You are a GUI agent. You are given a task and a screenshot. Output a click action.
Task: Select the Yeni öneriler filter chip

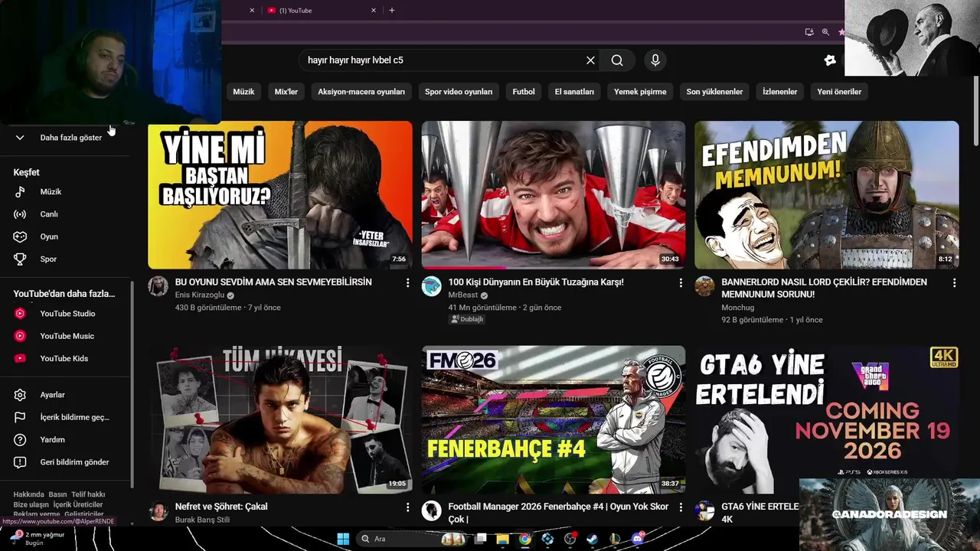(x=839, y=92)
